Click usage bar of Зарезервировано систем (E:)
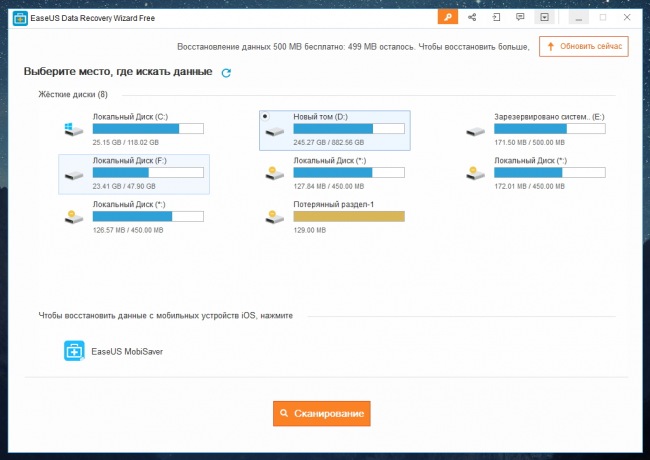 click(550, 128)
